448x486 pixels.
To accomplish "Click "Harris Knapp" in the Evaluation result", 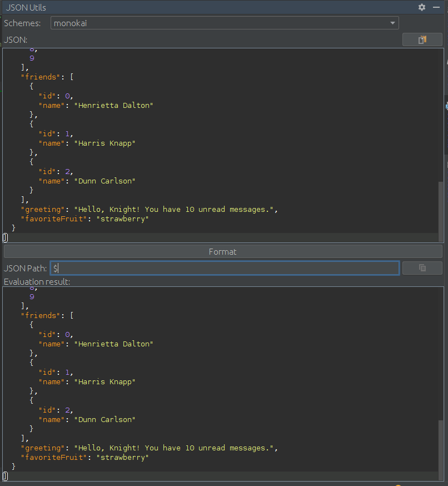I will (104, 382).
